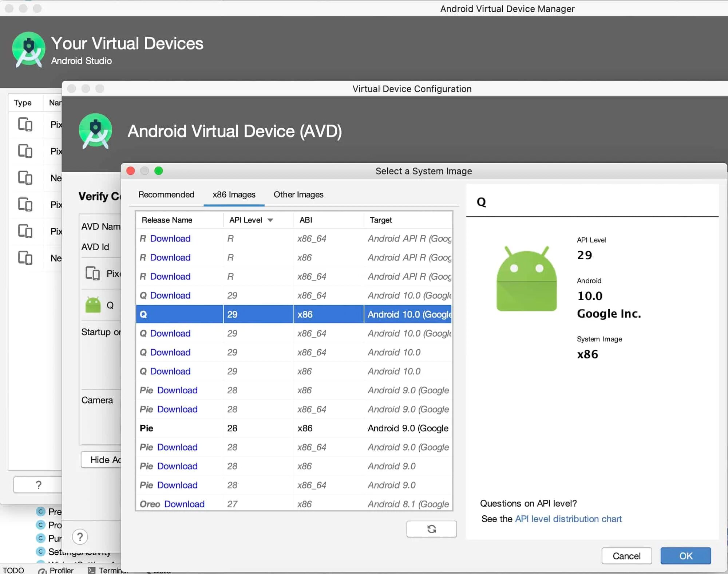Screen dimensions: 728x574
Task: Open the Other Images tab
Action: (298, 194)
